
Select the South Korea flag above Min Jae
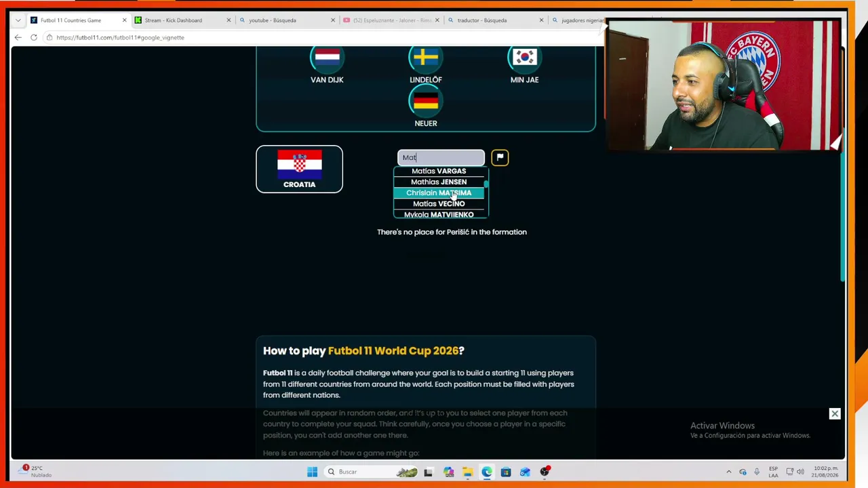524,58
